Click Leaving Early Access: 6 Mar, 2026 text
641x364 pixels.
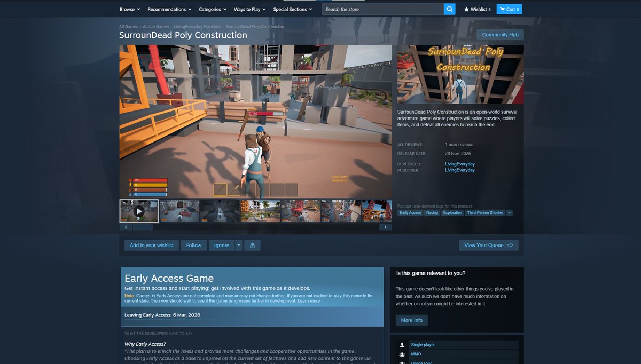(162, 315)
